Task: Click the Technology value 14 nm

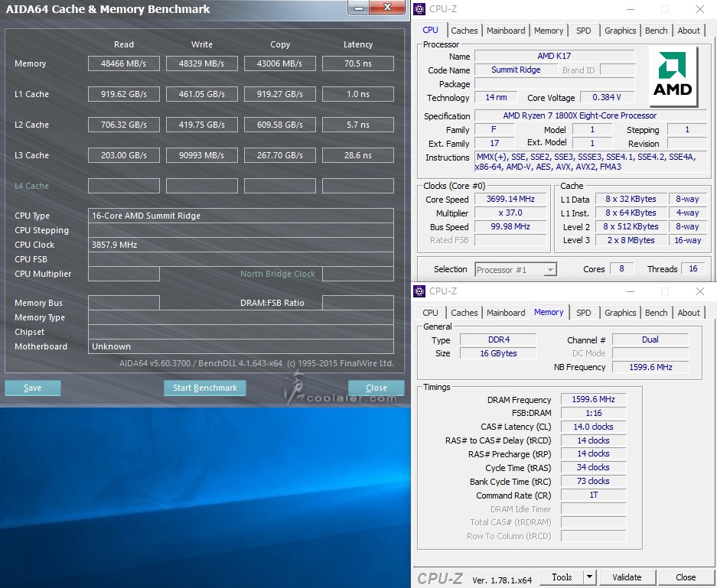Action: [x=496, y=97]
